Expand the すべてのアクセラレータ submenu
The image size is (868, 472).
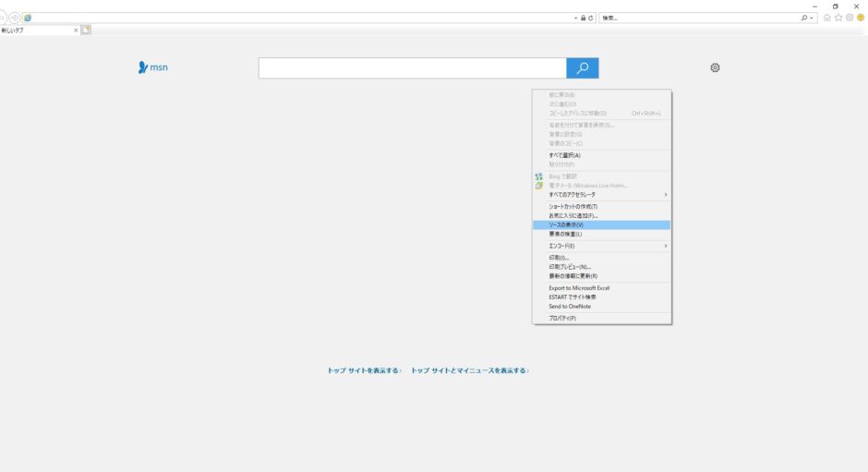(601, 195)
